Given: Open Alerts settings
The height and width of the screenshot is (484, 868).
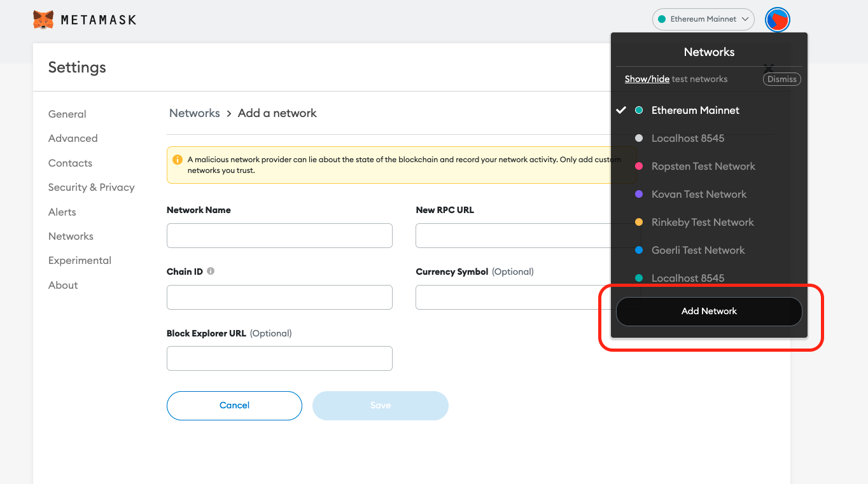Looking at the screenshot, I should [x=62, y=212].
